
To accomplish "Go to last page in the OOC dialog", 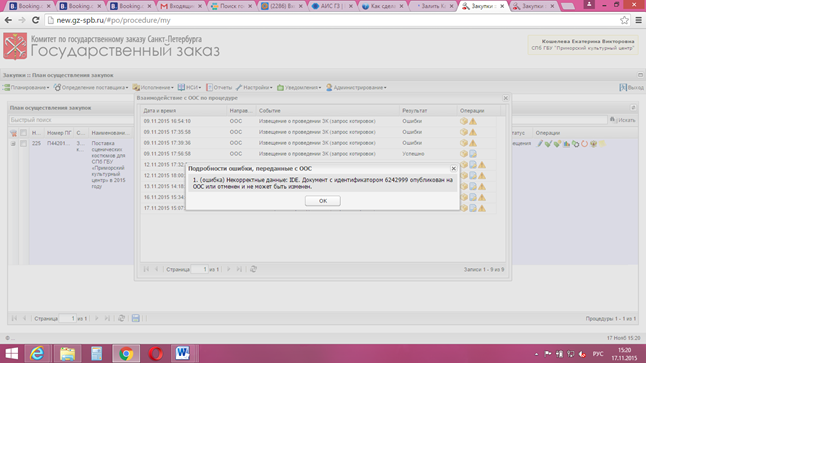I will tap(239, 269).
